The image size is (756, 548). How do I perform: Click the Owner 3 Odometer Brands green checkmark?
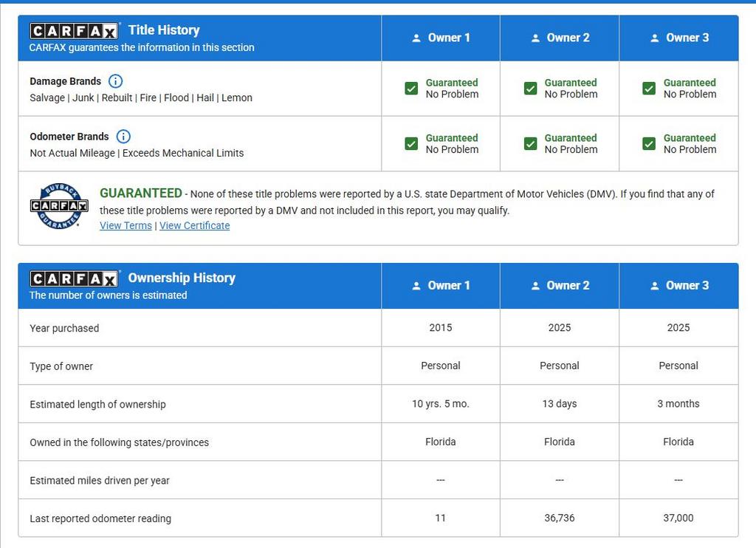649,144
